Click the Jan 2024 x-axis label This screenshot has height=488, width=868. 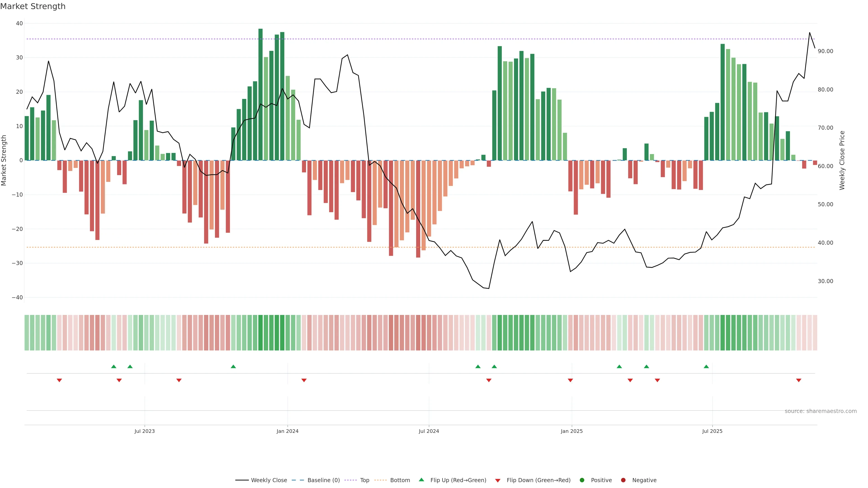(288, 431)
